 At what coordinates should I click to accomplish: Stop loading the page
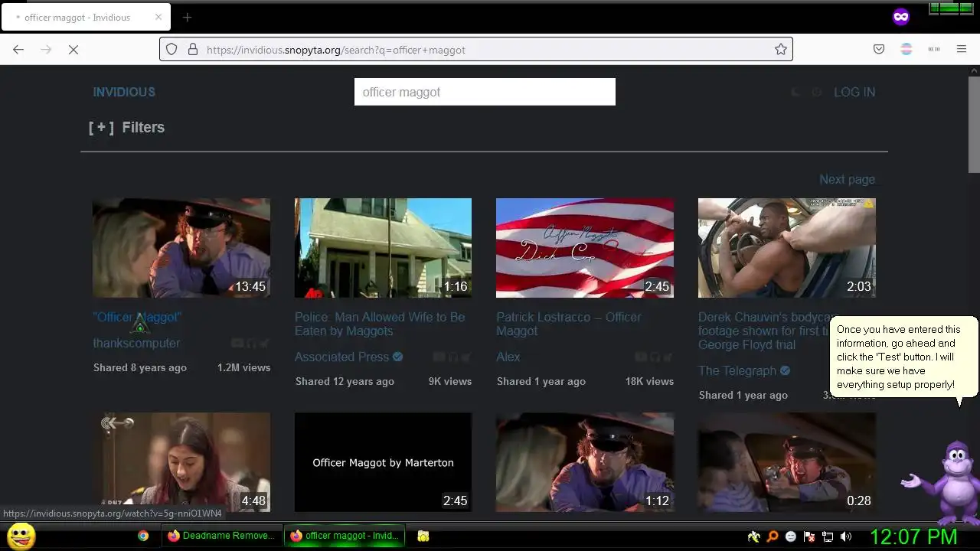[x=73, y=49]
